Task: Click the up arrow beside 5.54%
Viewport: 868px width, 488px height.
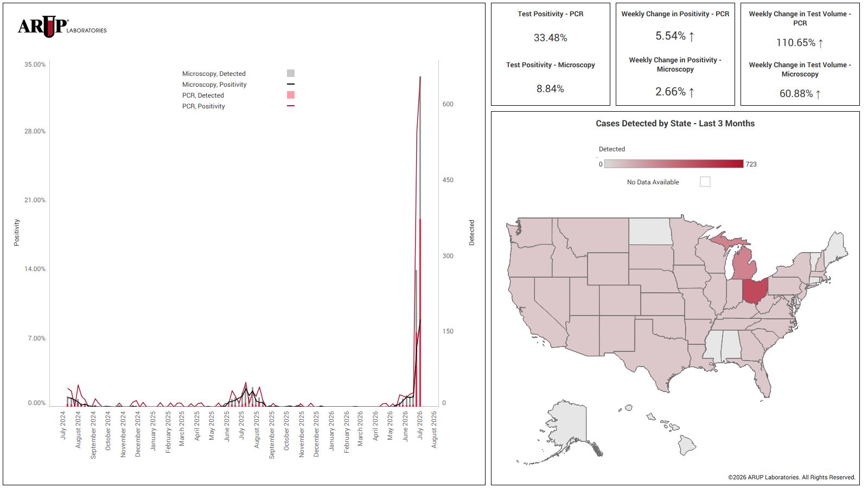Action: tap(692, 36)
